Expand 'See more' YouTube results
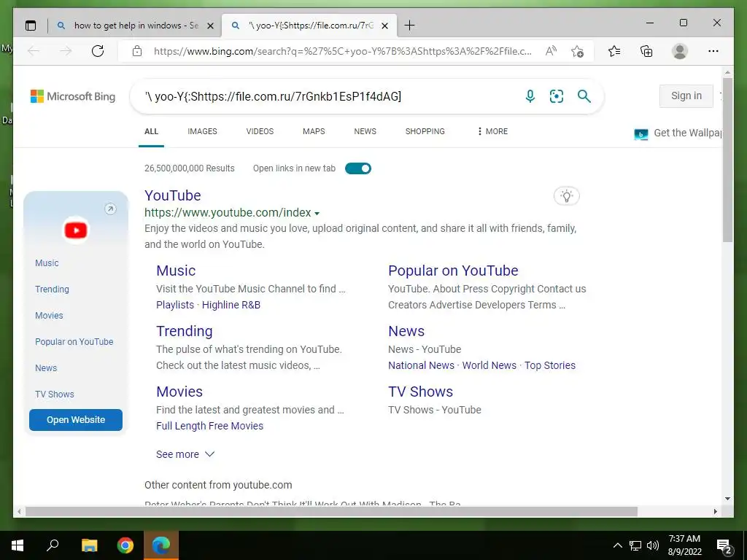747x560 pixels. coord(185,454)
